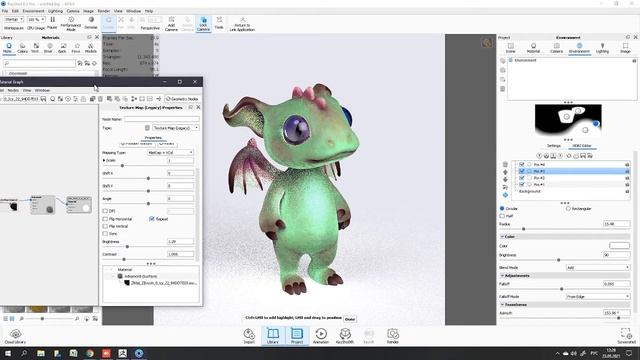Viewport: 640px width, 360px height.
Task: Select the Pin #3 row in HDRI list
Action: pyautogui.click(x=571, y=171)
